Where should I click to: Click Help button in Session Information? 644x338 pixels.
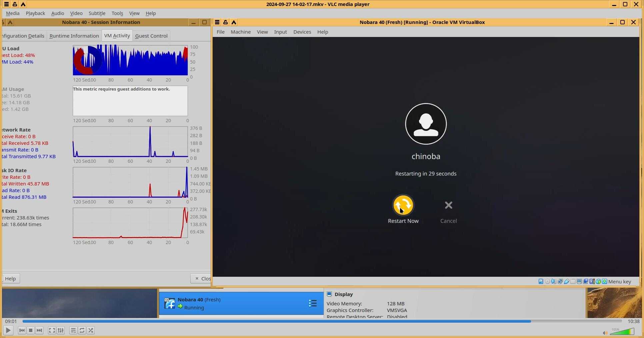click(10, 278)
